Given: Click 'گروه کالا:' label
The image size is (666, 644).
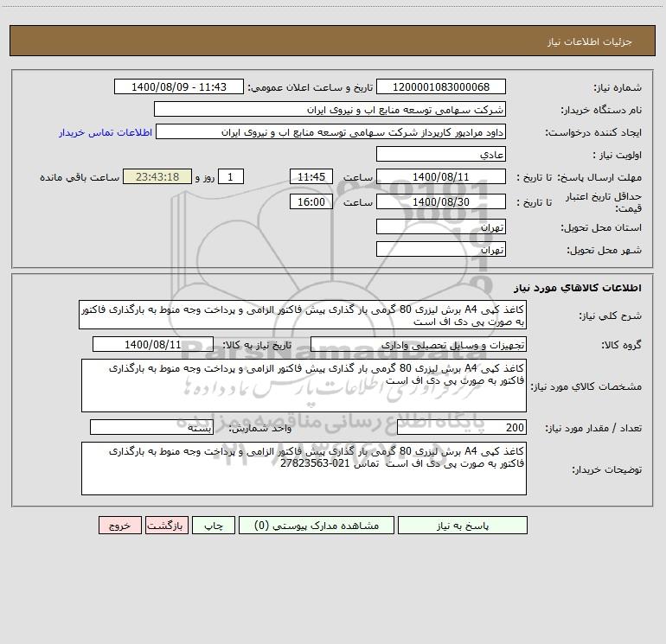Looking at the screenshot, I should pyautogui.click(x=621, y=345).
